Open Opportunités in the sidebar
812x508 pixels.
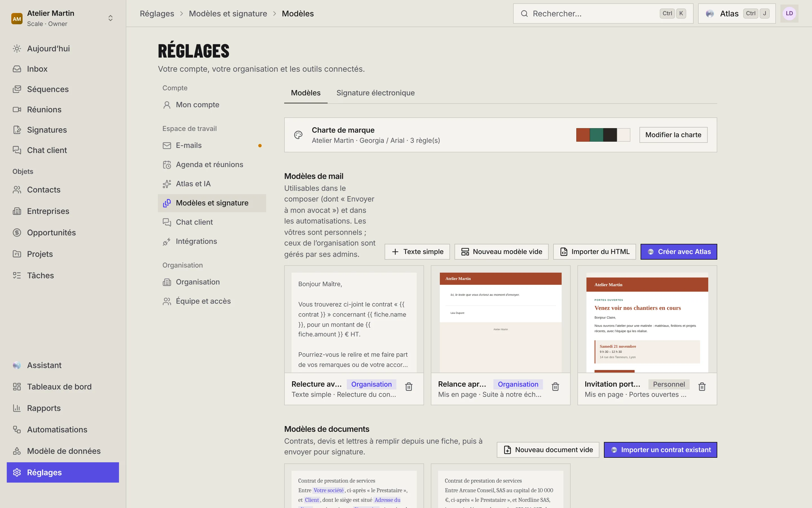[x=63, y=233]
